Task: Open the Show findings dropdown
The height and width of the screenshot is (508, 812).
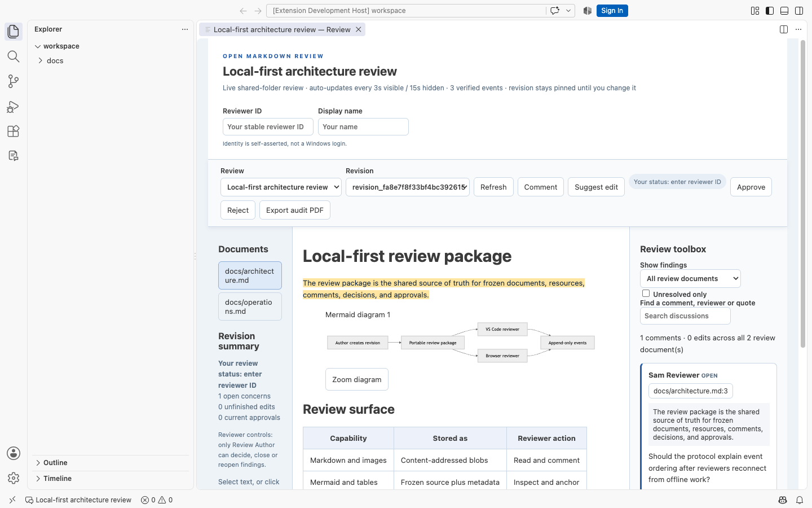Action: click(690, 279)
